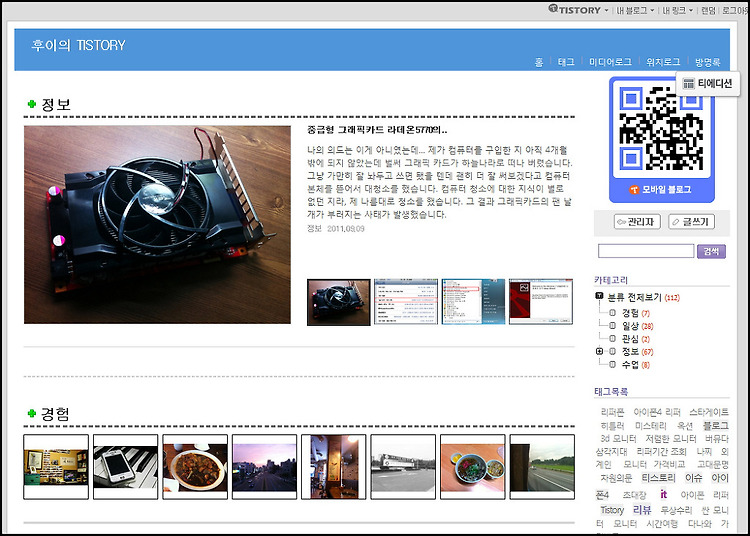Open the 태그목록 heading link
750x536 pixels.
click(611, 392)
